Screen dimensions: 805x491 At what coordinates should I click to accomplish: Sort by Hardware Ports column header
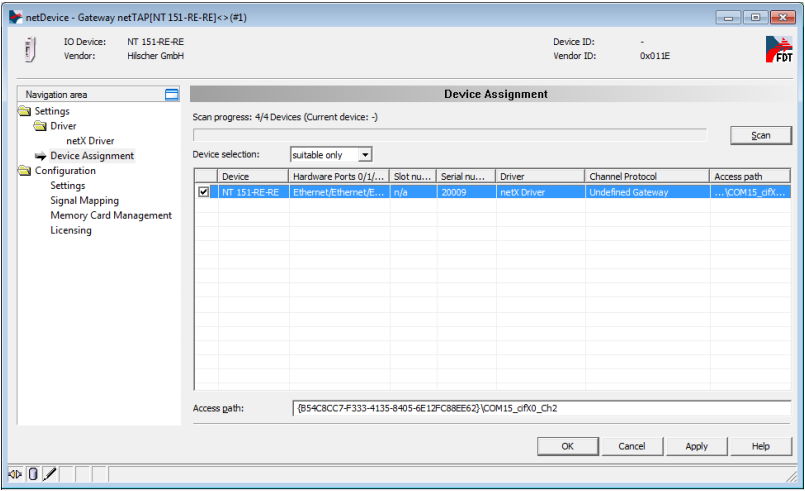(x=339, y=176)
